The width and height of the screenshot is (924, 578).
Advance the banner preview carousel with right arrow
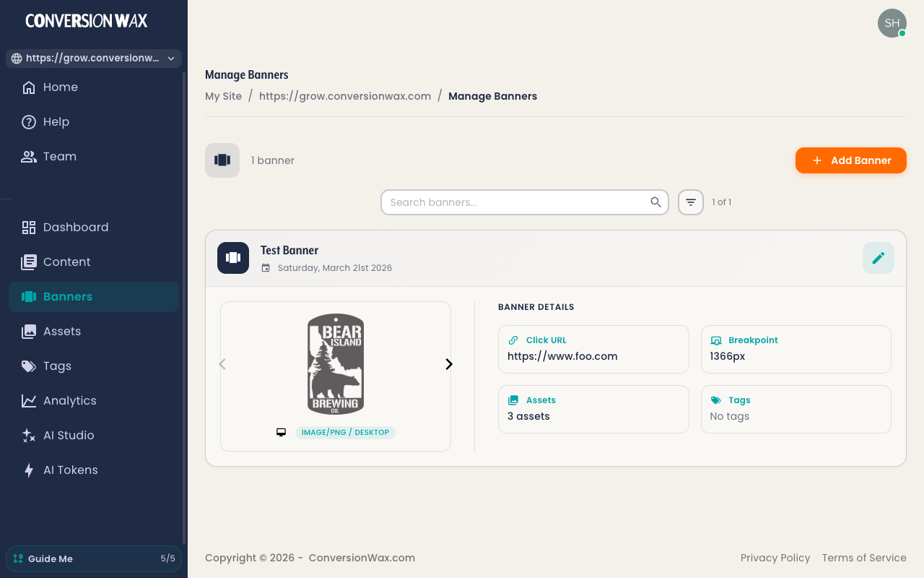[x=448, y=364]
